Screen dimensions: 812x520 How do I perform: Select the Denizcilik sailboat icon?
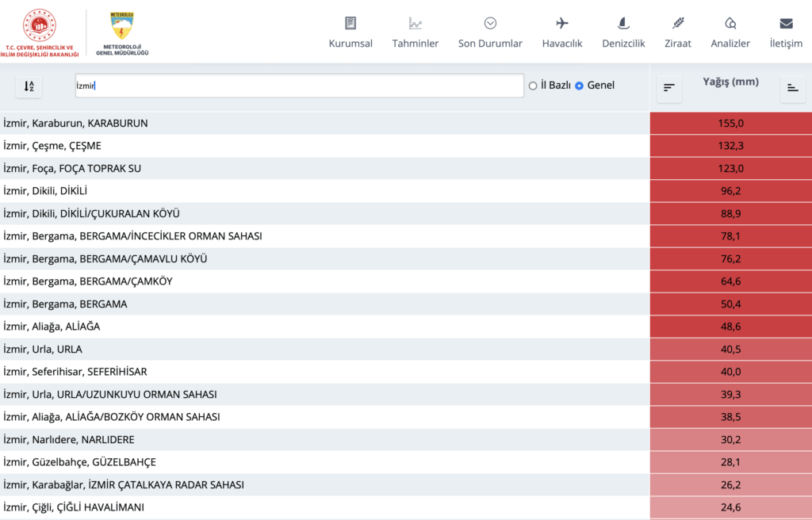(x=623, y=23)
